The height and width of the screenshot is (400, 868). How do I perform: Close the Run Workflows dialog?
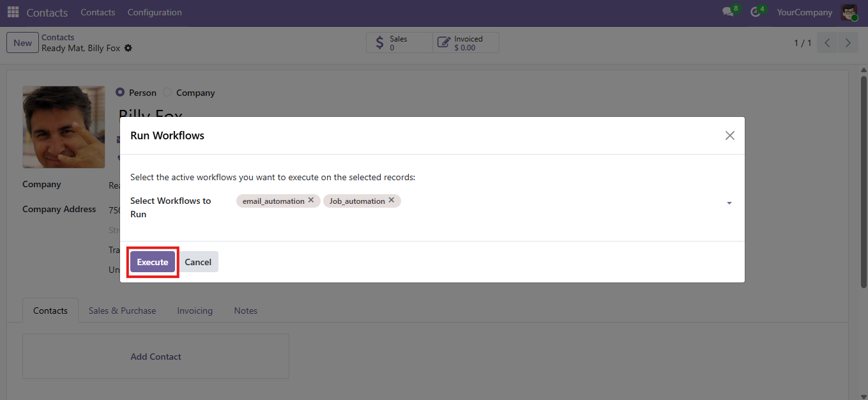(730, 135)
